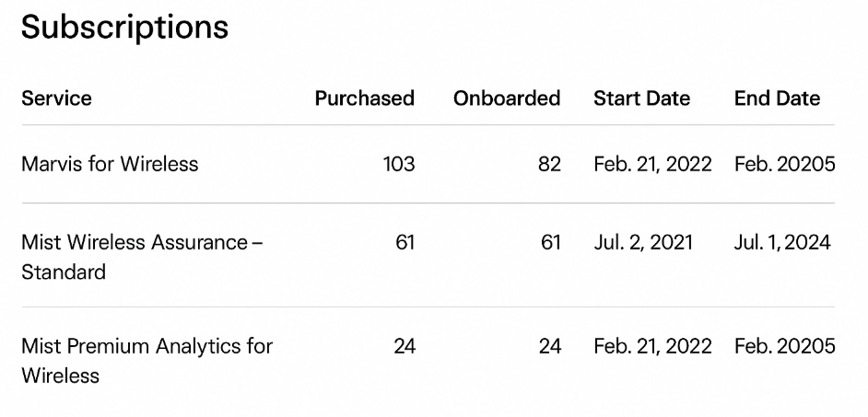Click purchased value 24 for Premium Analytics
The width and height of the screenshot is (868, 417).
click(x=405, y=347)
